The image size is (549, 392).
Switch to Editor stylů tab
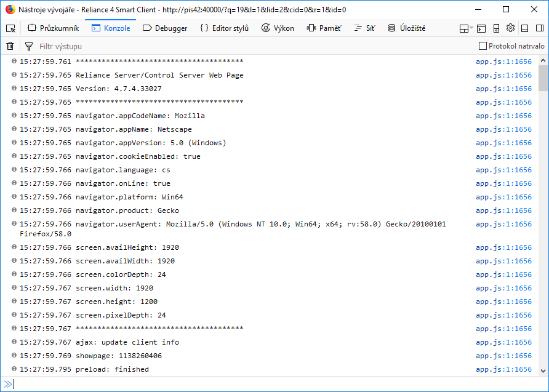coord(224,28)
